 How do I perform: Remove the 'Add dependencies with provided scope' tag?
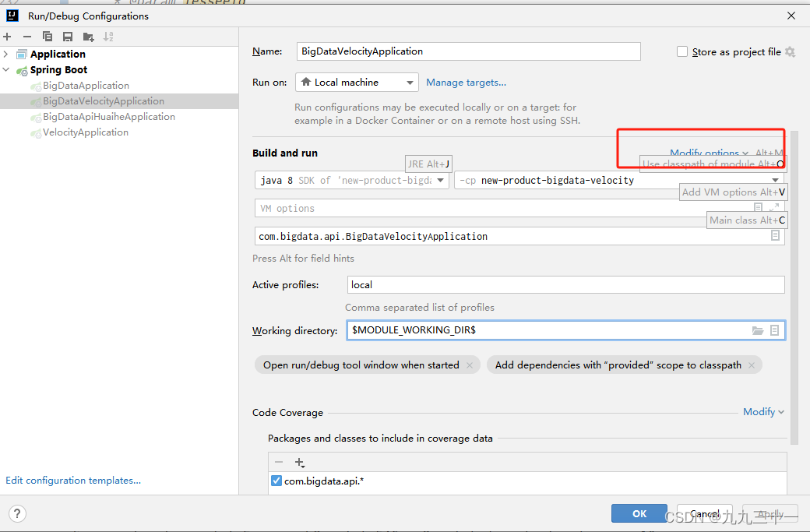point(752,365)
